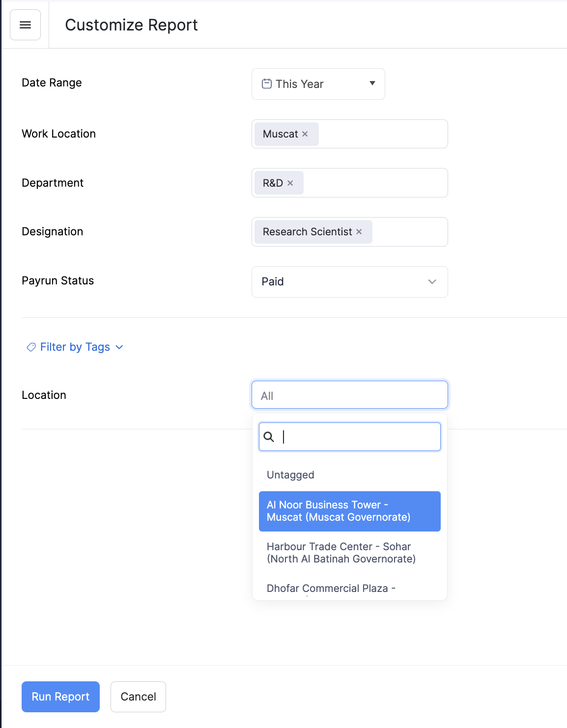
Task: Collapse the Filter by Tags section
Action: (119, 347)
